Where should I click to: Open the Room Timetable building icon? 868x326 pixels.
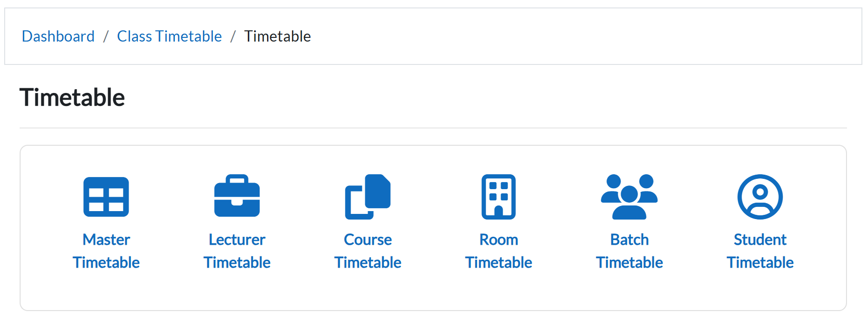pos(499,197)
